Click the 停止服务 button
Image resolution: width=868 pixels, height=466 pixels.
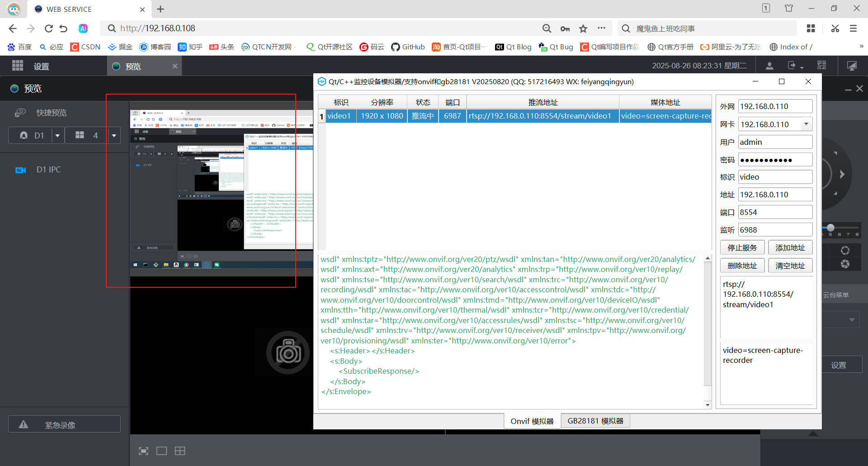tap(742, 247)
